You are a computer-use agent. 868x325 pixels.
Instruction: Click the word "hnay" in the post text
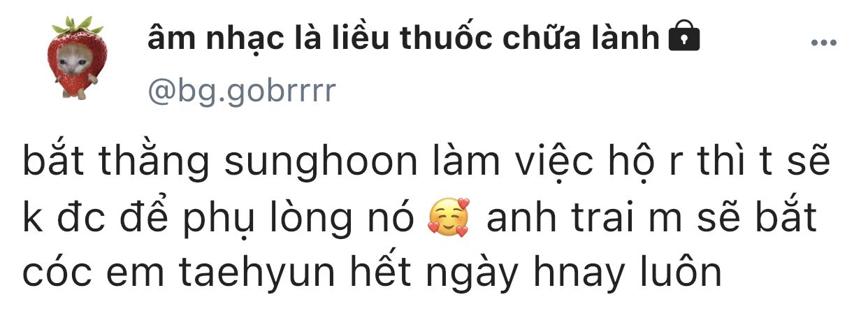point(577,275)
